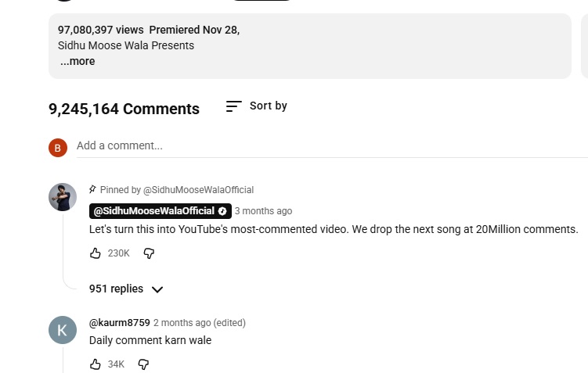This screenshot has height=373, width=588.
Task: Open the red 'B' user avatar
Action: pos(58,147)
